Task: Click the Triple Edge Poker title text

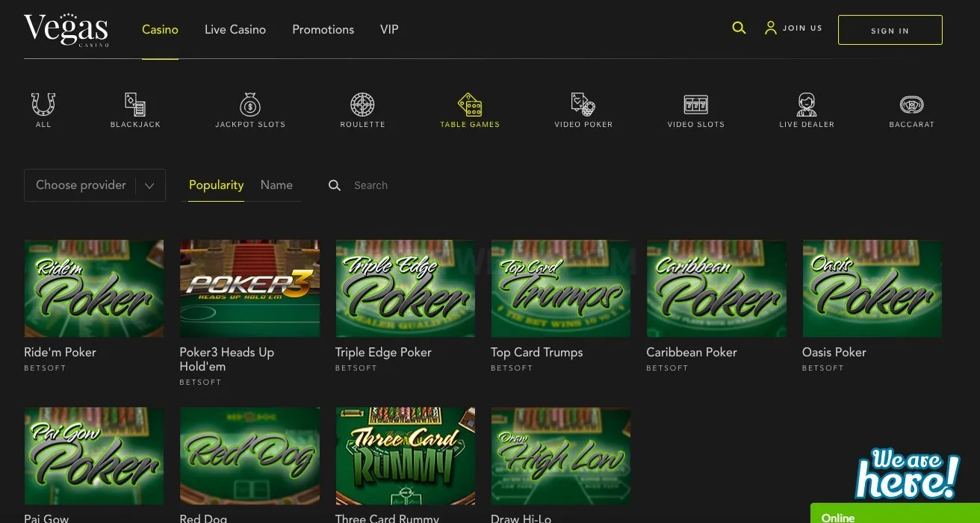Action: [x=383, y=352]
